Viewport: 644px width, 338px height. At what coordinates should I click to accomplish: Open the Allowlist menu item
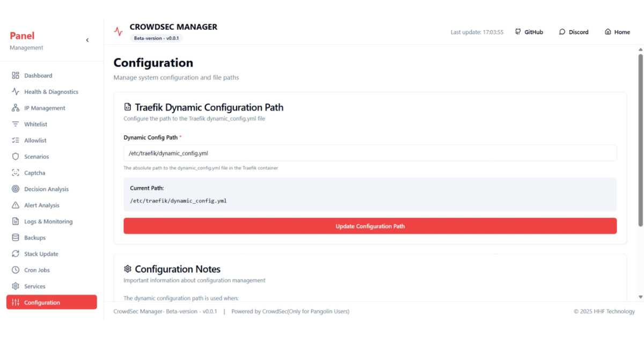coord(35,141)
